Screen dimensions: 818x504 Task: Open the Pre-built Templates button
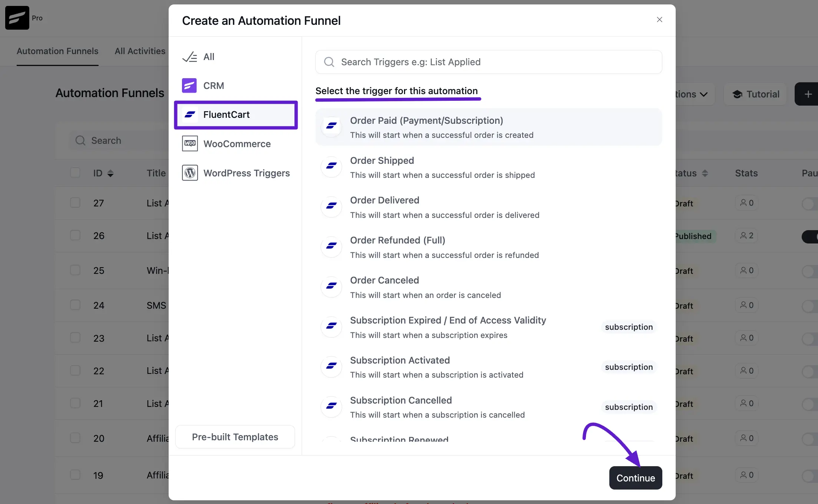[x=235, y=437]
